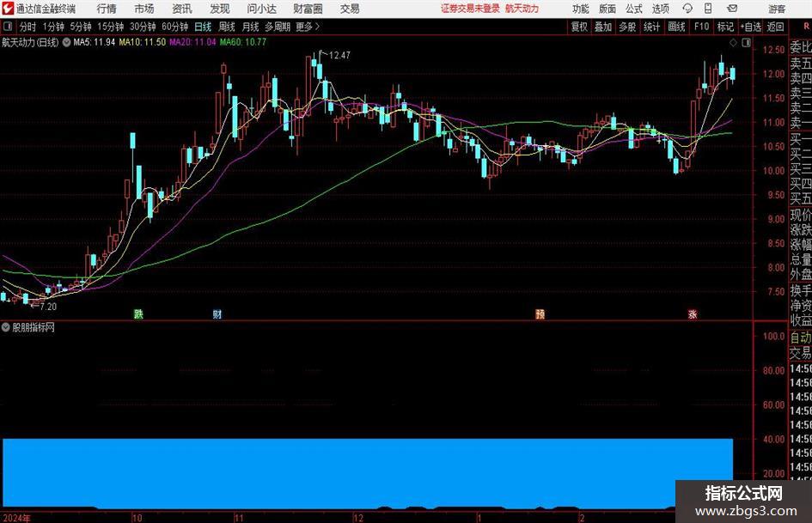Click the 复权 toolbar button
The width and height of the screenshot is (812, 523).
[579, 27]
